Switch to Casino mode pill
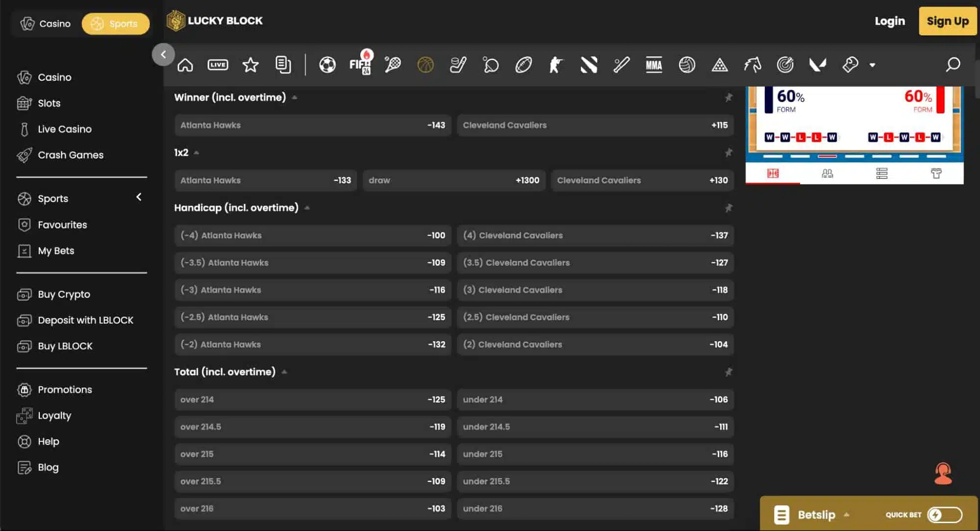The width and height of the screenshot is (980, 531). pyautogui.click(x=46, y=24)
